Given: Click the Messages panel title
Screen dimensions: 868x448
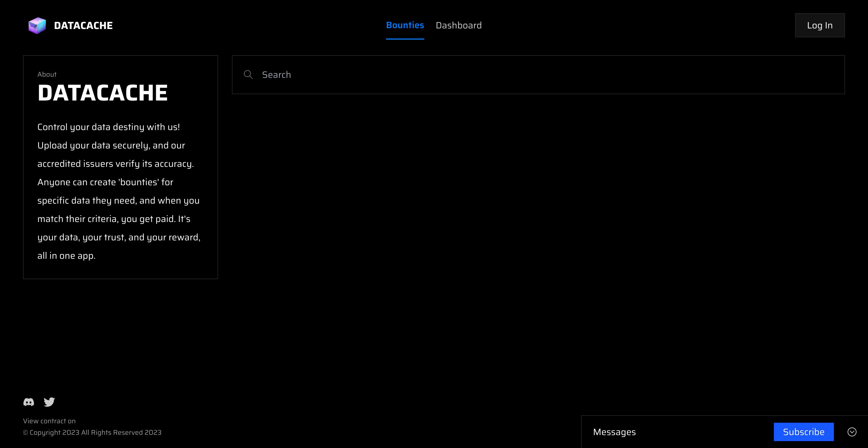Looking at the screenshot, I should [x=614, y=432].
